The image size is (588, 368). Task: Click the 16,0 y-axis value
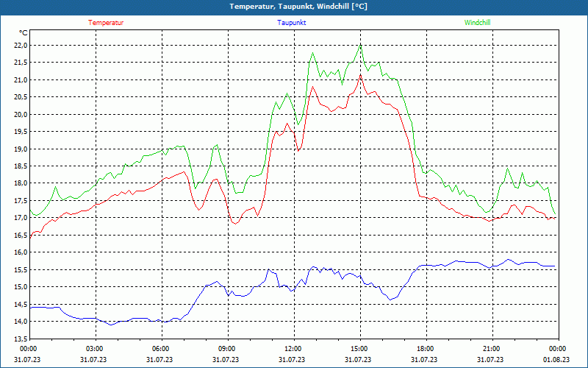coord(21,252)
